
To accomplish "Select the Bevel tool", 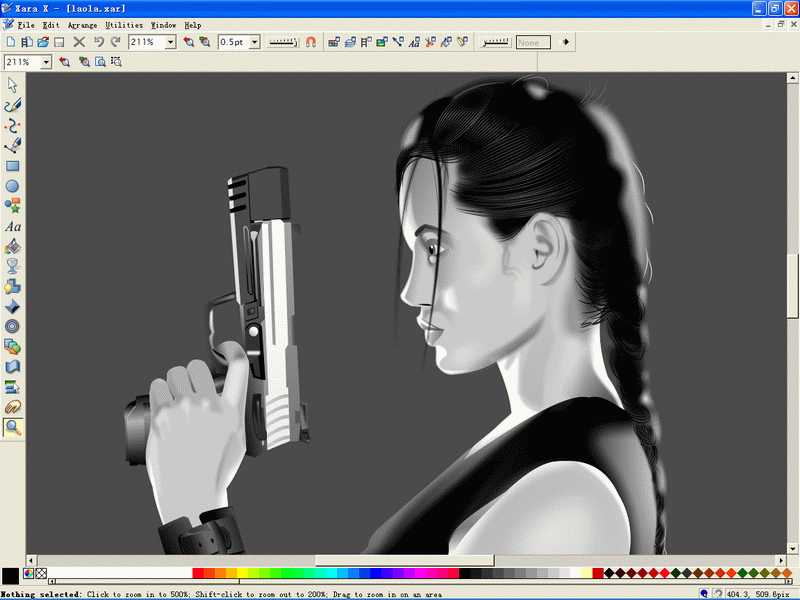I will click(x=12, y=306).
